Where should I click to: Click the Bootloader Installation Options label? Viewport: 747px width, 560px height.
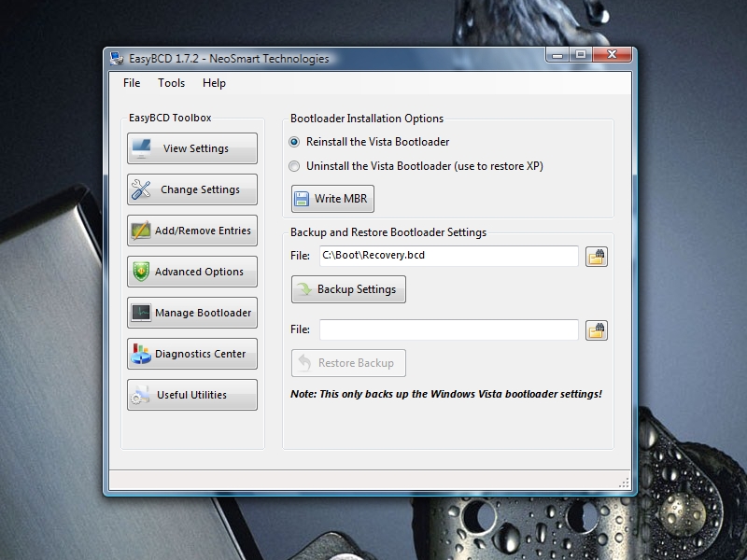[367, 119]
